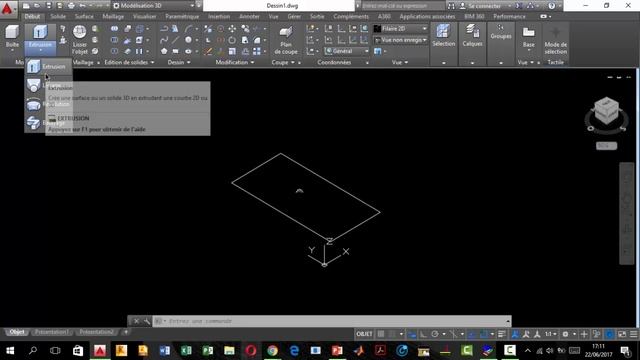The image size is (640, 360).
Task: Click the Boîte solid tool
Action: tap(12, 37)
